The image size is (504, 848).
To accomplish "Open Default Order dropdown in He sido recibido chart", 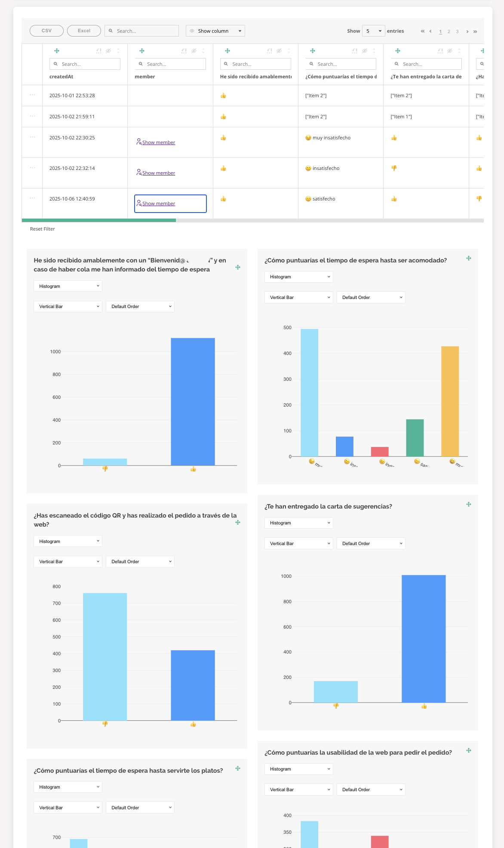I will point(140,306).
